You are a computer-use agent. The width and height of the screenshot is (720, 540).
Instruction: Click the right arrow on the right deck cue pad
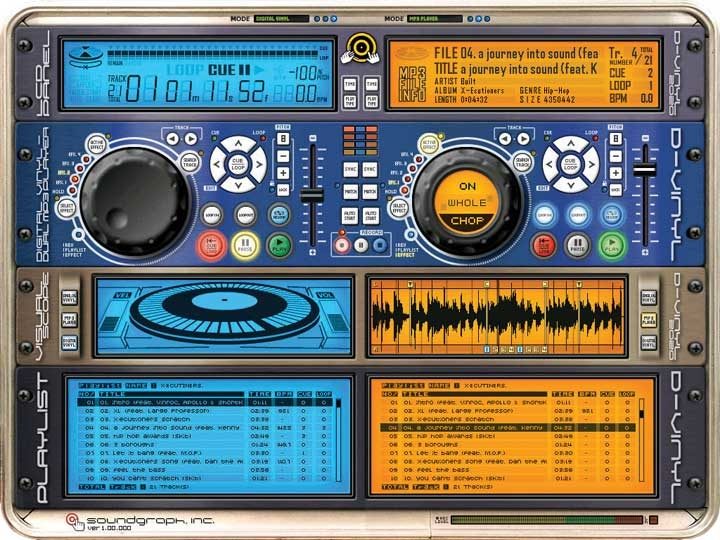591,164
